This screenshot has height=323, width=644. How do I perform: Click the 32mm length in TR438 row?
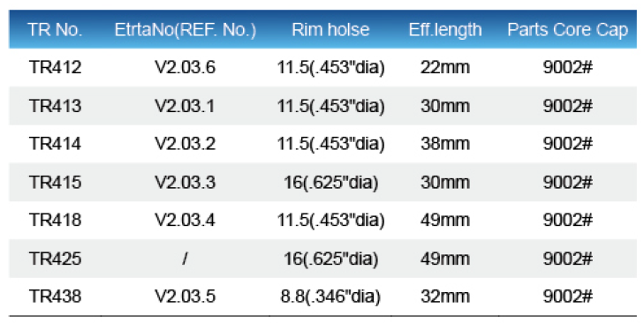[x=445, y=297]
